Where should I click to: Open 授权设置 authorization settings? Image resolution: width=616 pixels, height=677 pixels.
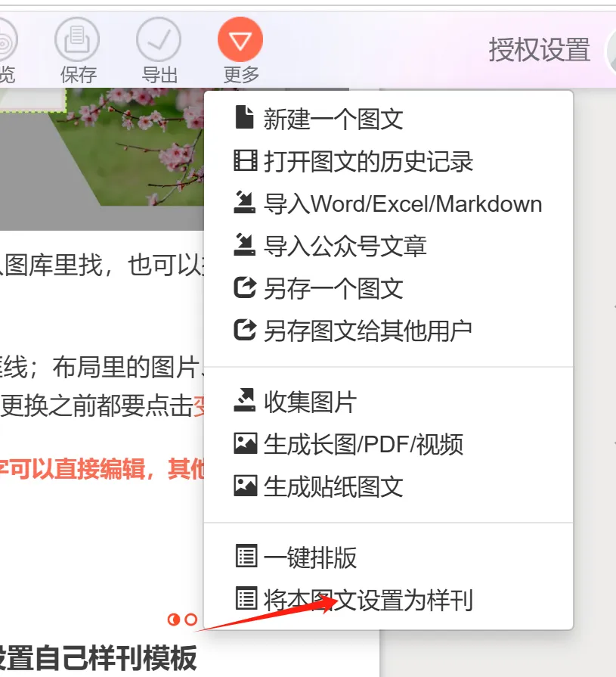[539, 49]
